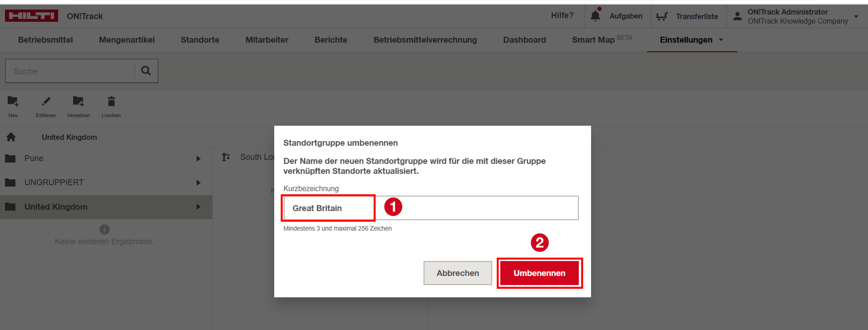
Task: Expand the Pune group arrow
Action: [198, 158]
